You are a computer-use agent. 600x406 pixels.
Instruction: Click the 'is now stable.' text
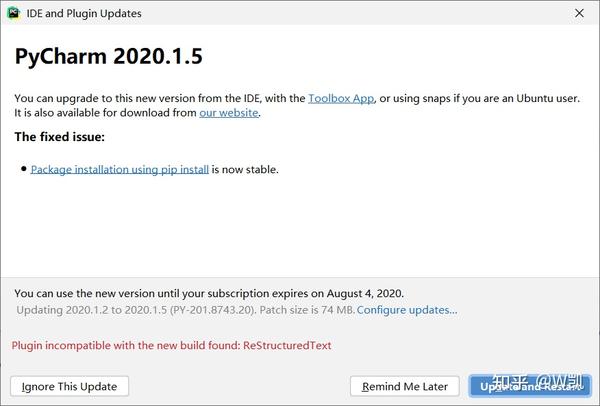(245, 170)
